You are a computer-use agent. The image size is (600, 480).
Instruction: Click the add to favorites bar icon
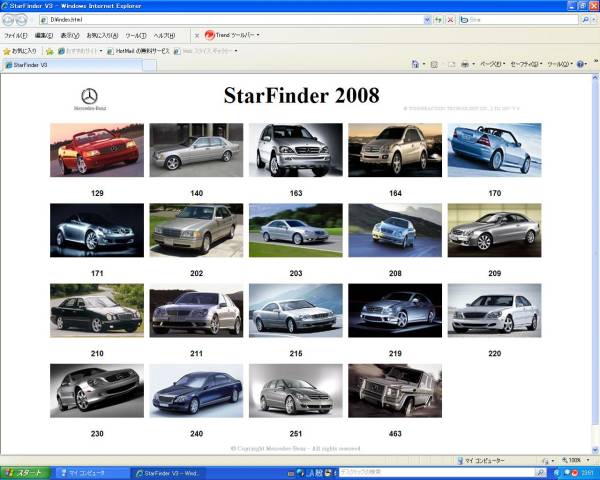[x=49, y=51]
